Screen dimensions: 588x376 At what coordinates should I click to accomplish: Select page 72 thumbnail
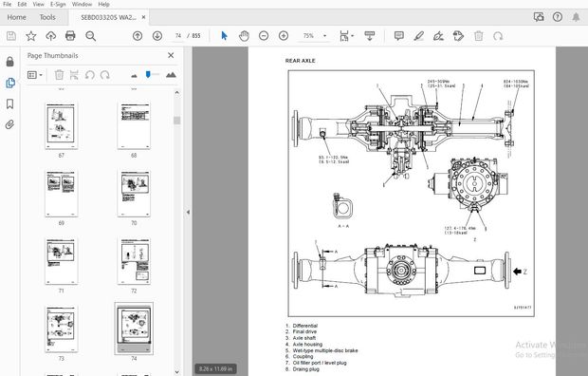pos(134,261)
